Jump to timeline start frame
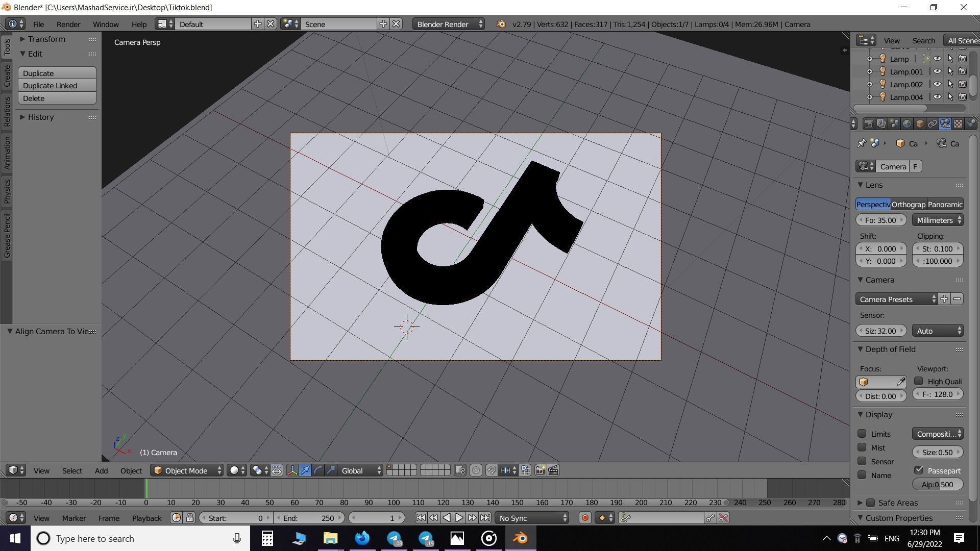980x551 pixels. coord(421,518)
